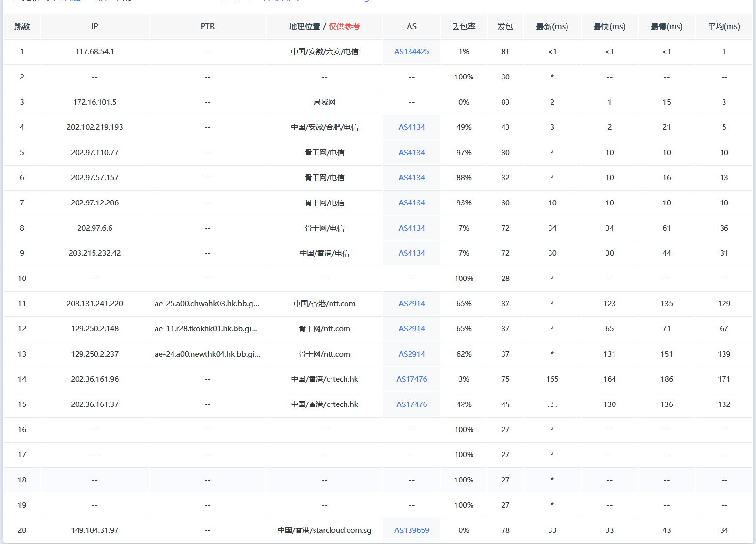Image resolution: width=756 pixels, height=544 pixels.
Task: Click AS4134 link for IP 202.102.219.193
Action: tap(411, 127)
